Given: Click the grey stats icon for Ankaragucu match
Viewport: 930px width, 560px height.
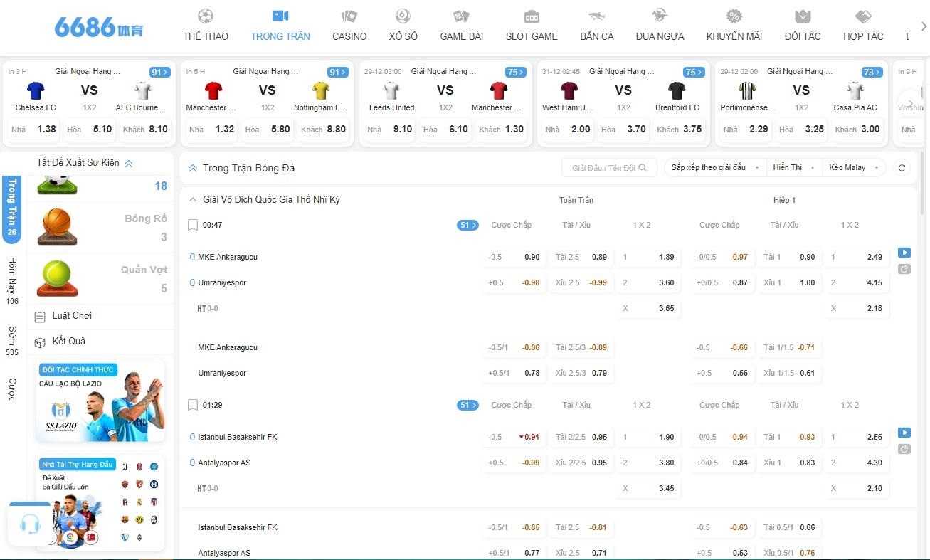Looking at the screenshot, I should (x=904, y=269).
